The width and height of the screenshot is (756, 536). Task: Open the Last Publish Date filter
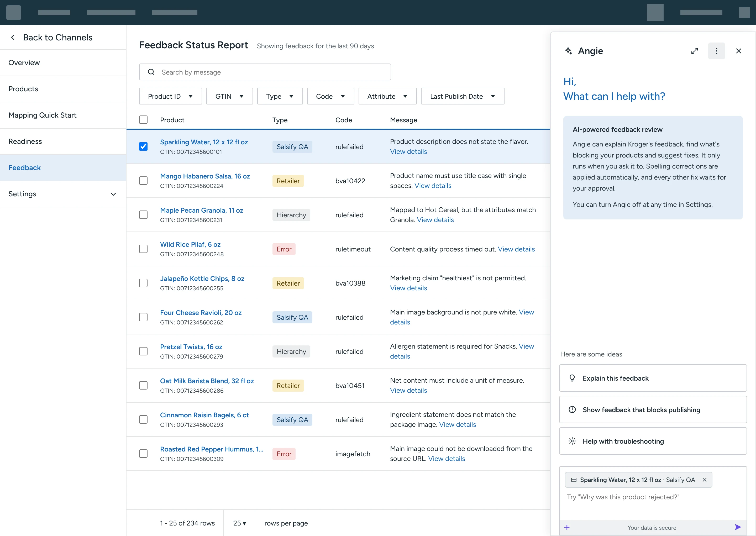click(x=462, y=96)
